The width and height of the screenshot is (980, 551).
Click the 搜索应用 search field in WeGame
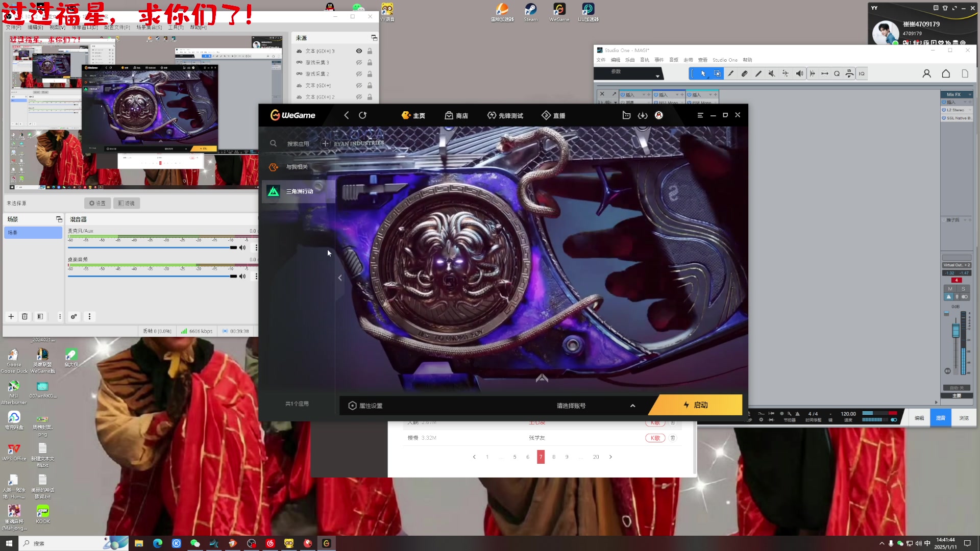tap(298, 144)
